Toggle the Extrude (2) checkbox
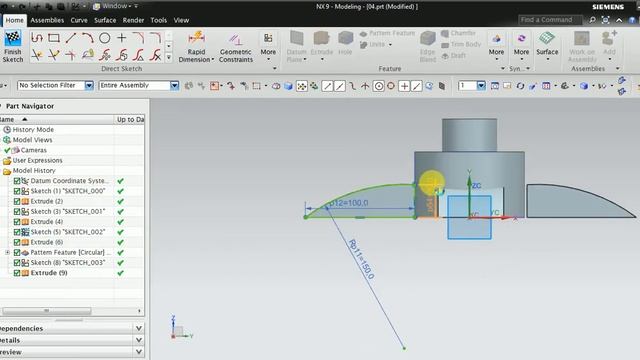Image resolution: width=640 pixels, height=360 pixels. click(x=17, y=201)
